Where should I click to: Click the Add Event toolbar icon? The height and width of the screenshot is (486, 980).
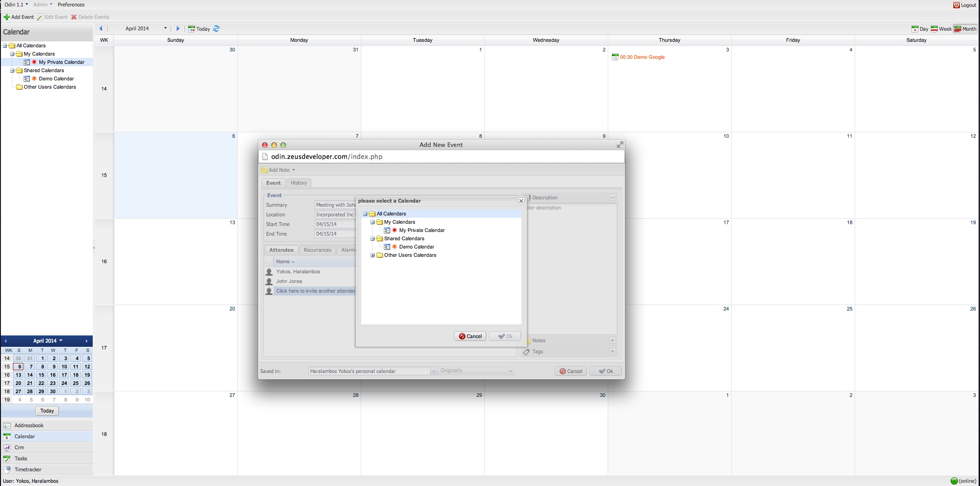coord(7,17)
